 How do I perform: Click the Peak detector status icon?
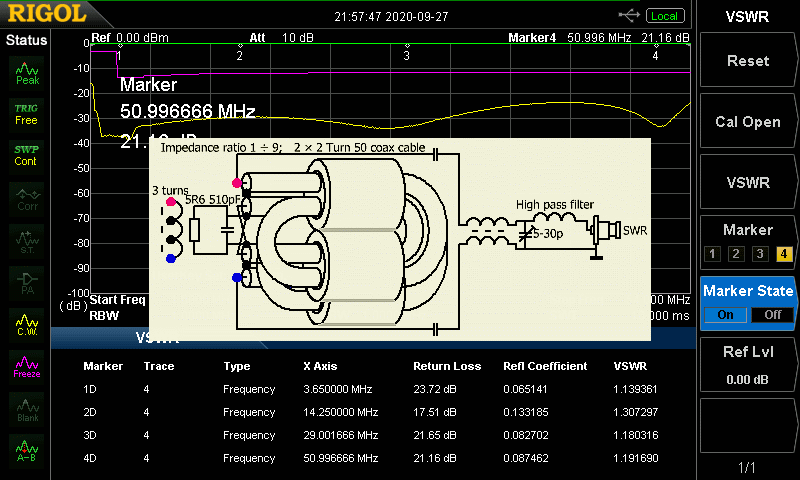point(27,72)
